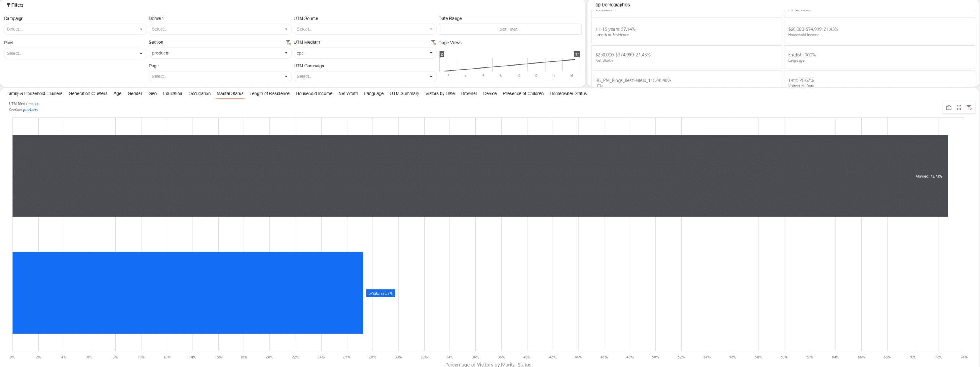Click the Filters funnel icon

(x=8, y=5)
